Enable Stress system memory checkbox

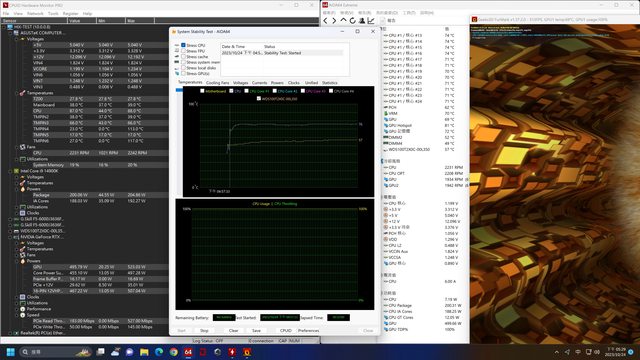click(183, 62)
